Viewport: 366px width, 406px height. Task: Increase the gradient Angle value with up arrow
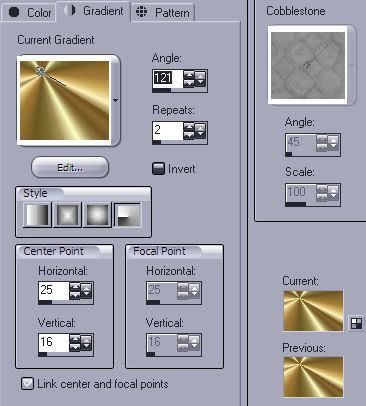click(x=188, y=75)
